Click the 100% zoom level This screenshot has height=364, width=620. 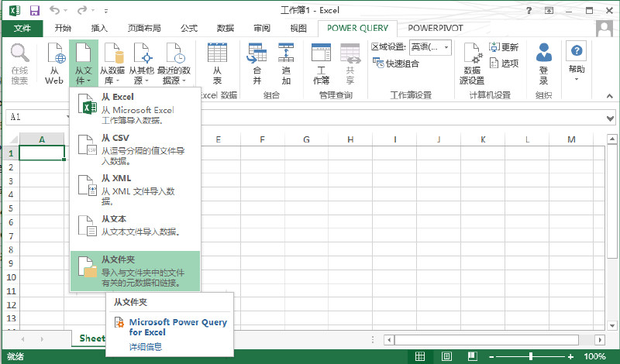coord(594,356)
